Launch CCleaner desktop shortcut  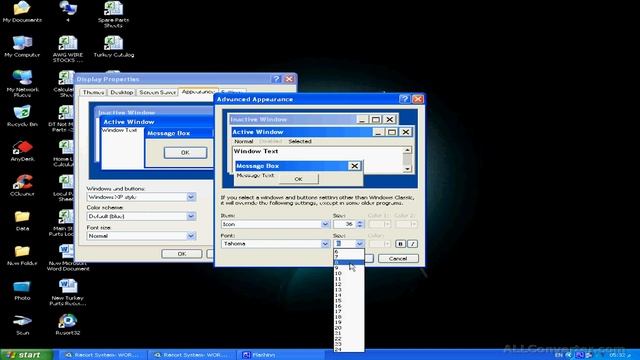(22, 185)
